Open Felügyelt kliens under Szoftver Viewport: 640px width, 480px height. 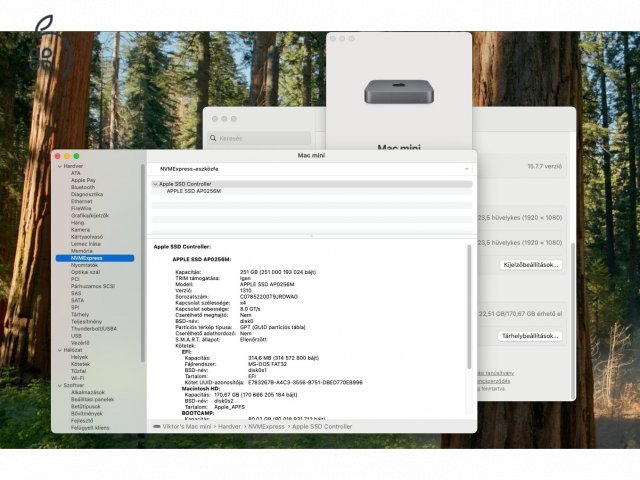point(90,428)
